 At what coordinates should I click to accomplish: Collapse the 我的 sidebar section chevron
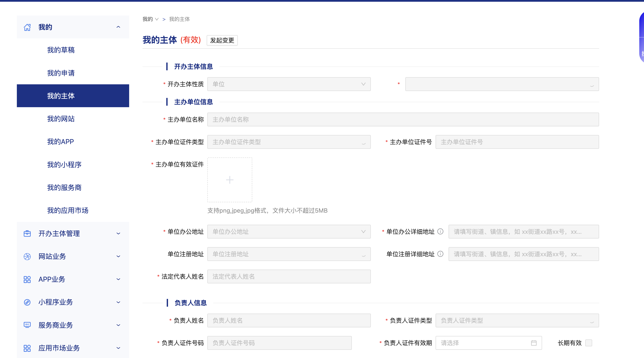118,27
